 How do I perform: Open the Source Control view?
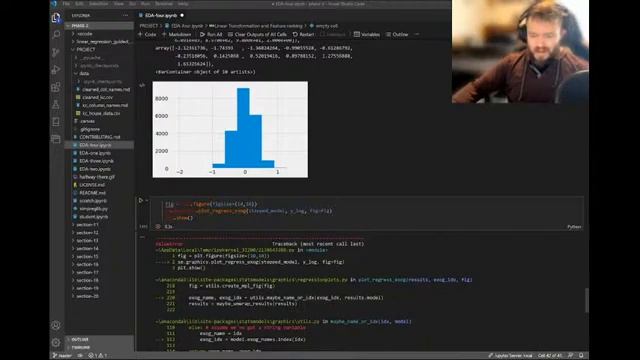point(56,52)
